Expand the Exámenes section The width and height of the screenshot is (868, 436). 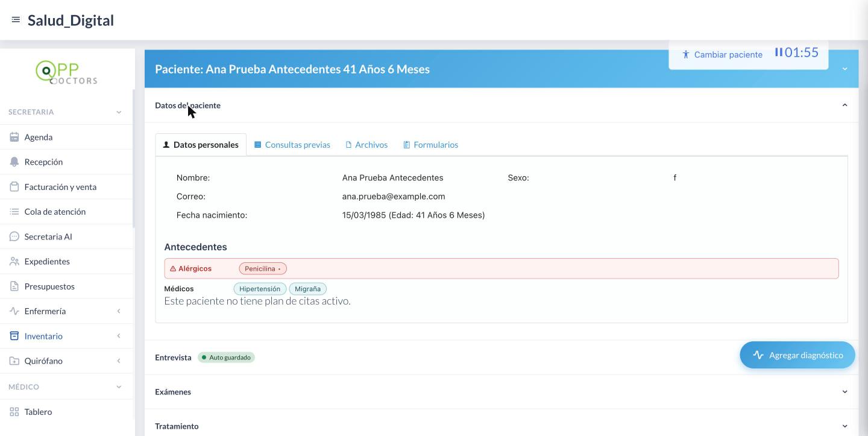coord(844,391)
